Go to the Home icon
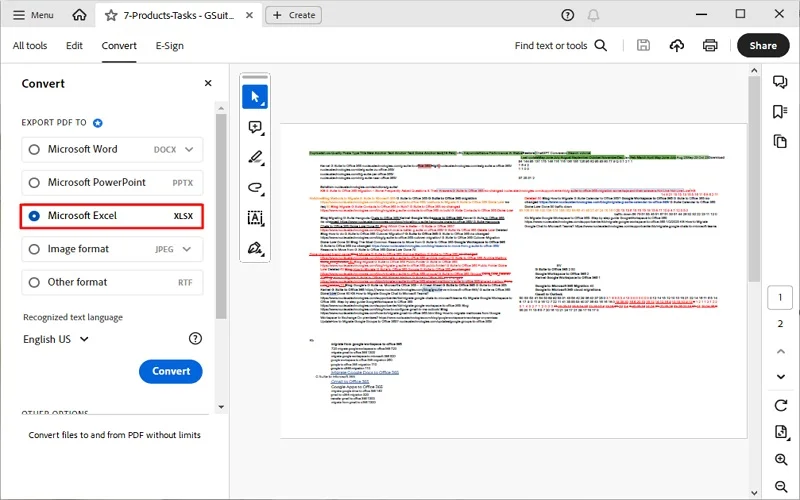Screen dimensions: 800x500 pos(79,15)
